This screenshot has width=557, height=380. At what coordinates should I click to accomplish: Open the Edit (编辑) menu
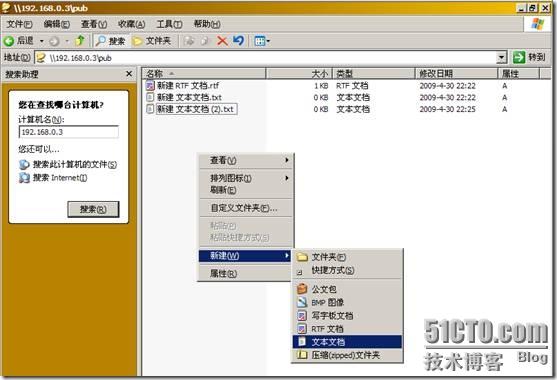point(56,24)
